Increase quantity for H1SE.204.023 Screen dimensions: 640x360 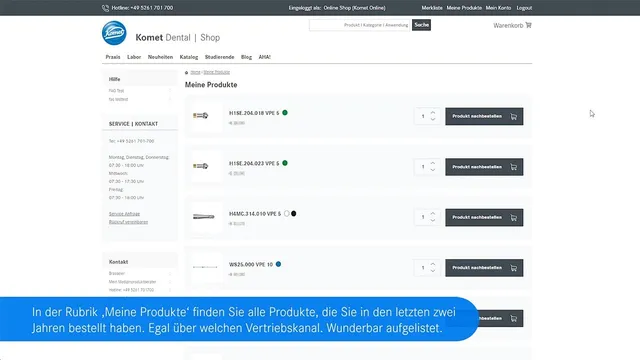433,163
